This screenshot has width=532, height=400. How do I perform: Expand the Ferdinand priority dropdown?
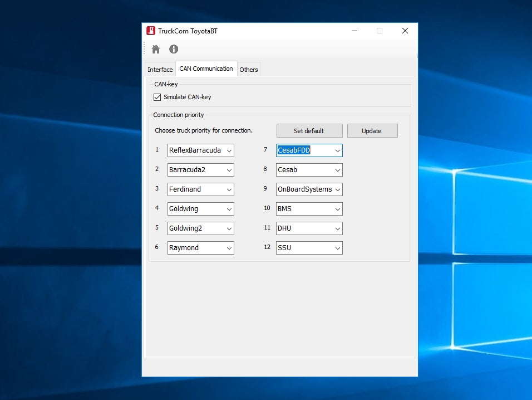(229, 189)
